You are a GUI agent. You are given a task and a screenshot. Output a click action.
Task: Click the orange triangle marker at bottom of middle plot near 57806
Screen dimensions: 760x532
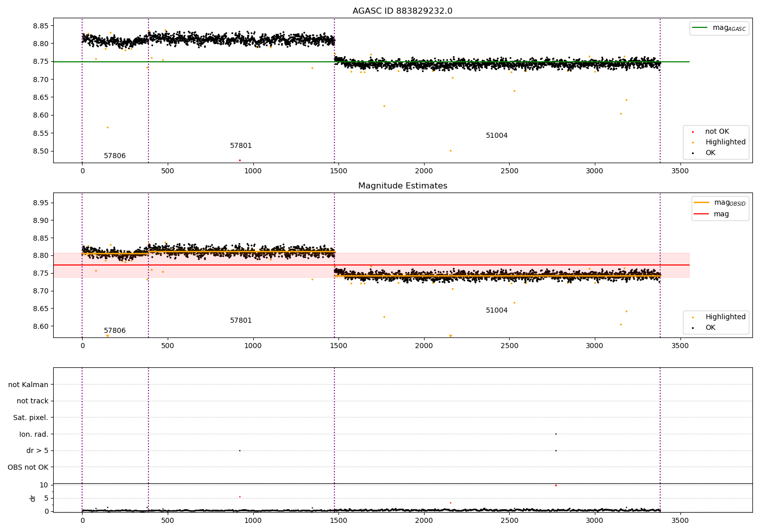(x=107, y=336)
